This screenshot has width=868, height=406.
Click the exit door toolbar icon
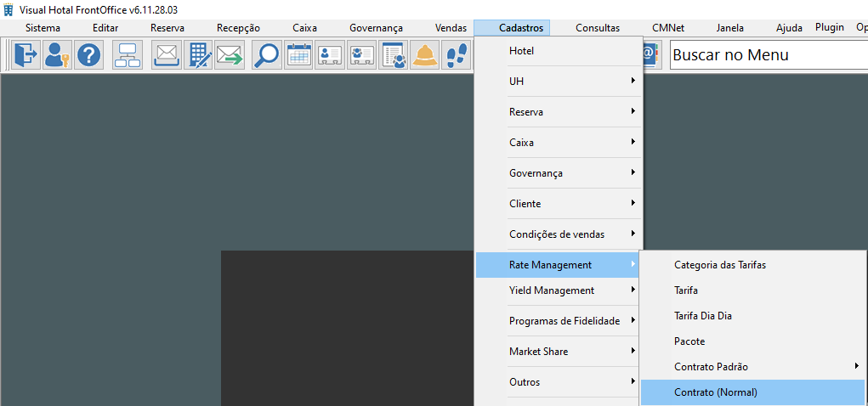(26, 54)
